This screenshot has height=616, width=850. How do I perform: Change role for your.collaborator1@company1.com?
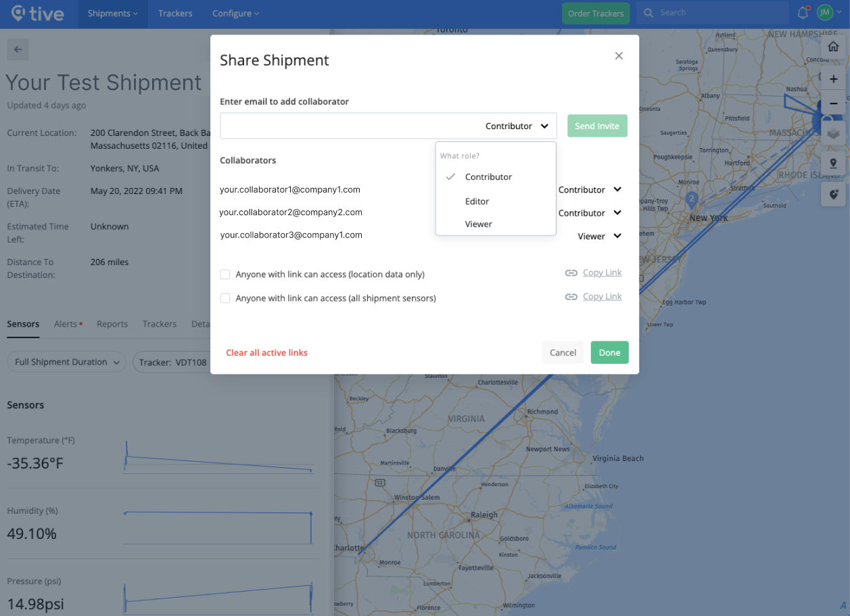[x=590, y=190]
